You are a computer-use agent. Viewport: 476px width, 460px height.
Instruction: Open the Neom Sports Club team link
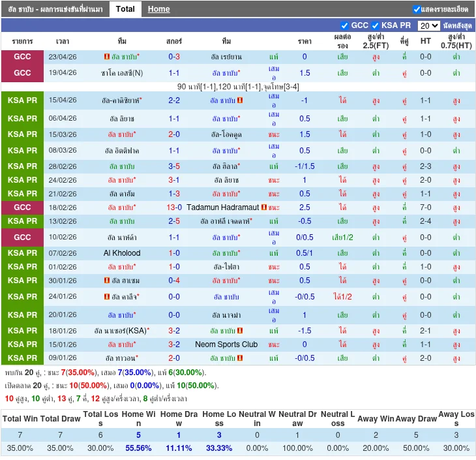click(x=226, y=345)
